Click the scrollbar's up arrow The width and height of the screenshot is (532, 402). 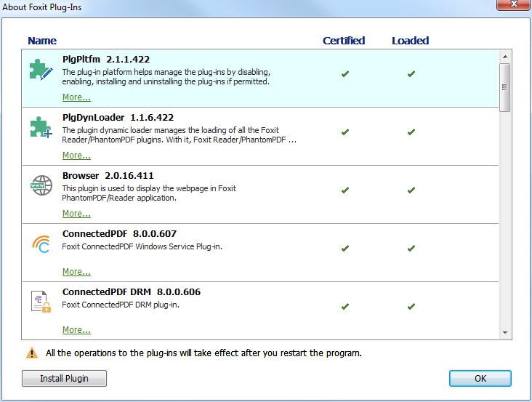(x=505, y=57)
